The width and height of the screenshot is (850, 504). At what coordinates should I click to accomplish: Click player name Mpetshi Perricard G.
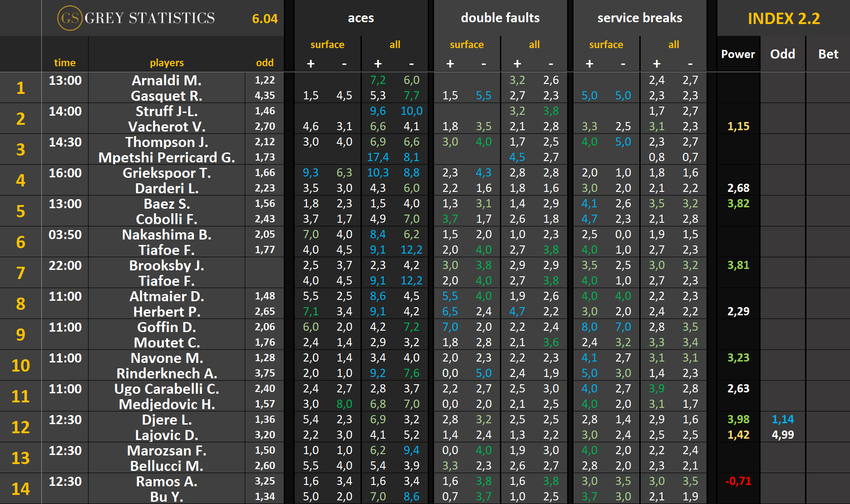pos(167,157)
